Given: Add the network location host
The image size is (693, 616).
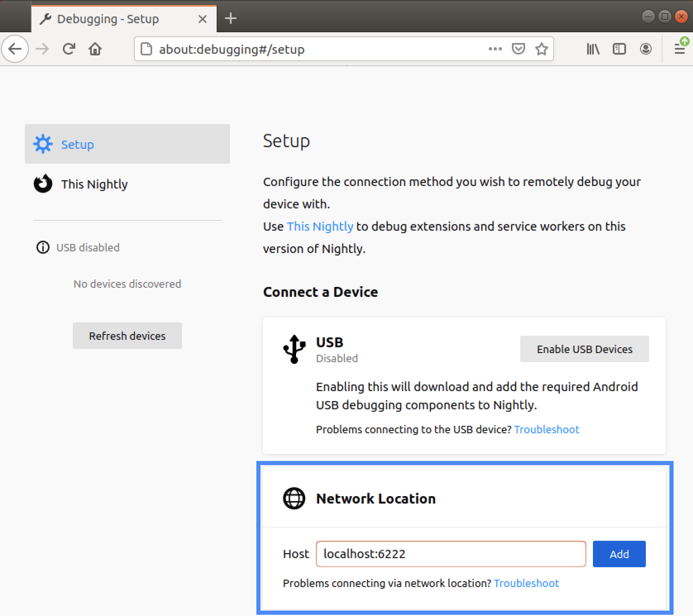Looking at the screenshot, I should [619, 554].
